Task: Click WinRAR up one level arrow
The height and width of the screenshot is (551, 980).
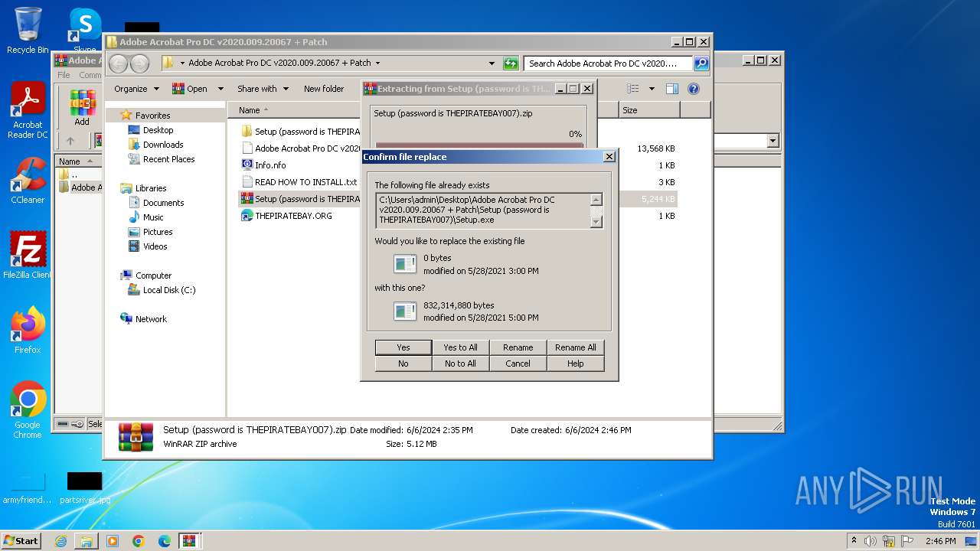Action: point(70,141)
